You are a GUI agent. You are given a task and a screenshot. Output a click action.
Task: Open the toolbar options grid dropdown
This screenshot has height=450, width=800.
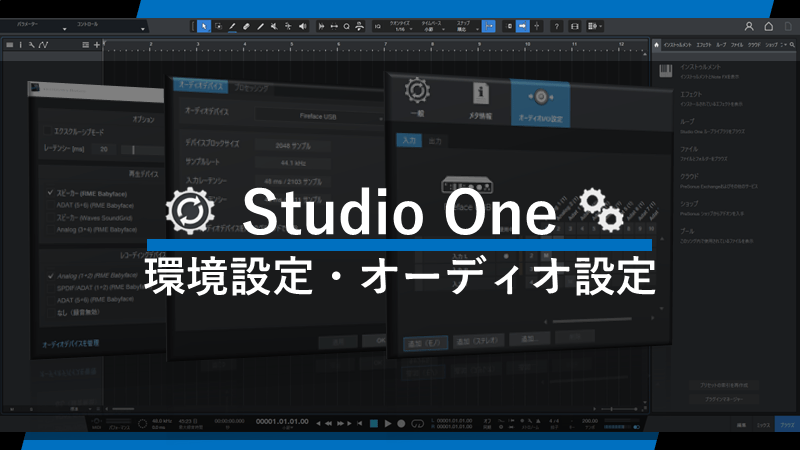point(595,26)
